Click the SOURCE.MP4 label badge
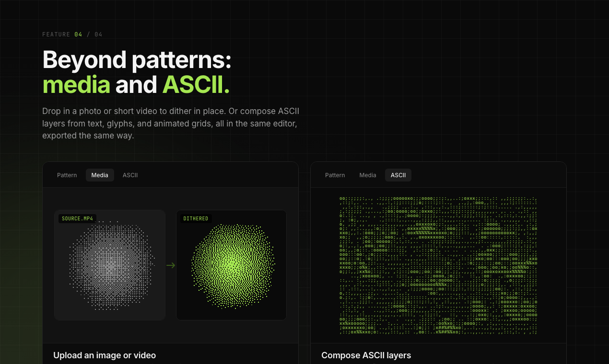The height and width of the screenshot is (364, 609). 77,218
